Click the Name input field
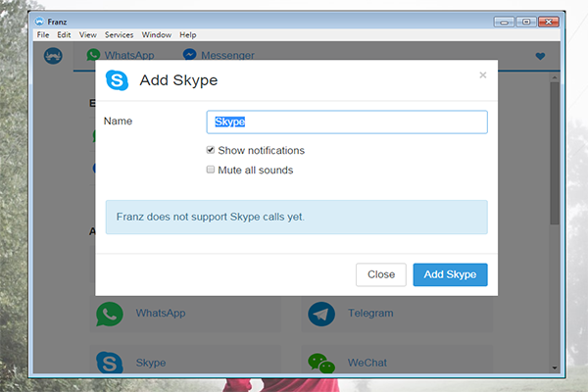Screen dimensions: 588x392 347,122
